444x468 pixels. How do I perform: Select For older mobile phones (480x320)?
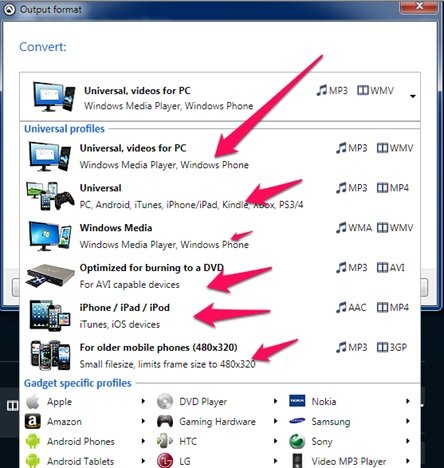(x=220, y=356)
